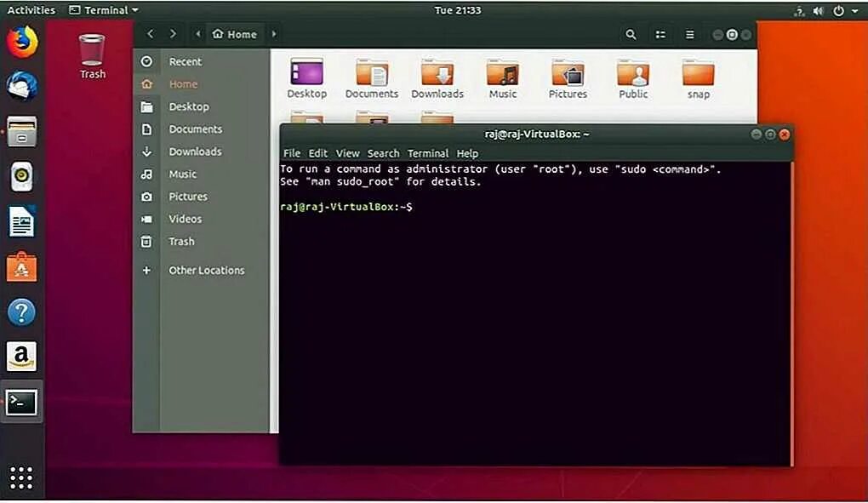Screen dimensions: 868x503
Task: Select Music in the Files sidebar
Action: coord(202,174)
